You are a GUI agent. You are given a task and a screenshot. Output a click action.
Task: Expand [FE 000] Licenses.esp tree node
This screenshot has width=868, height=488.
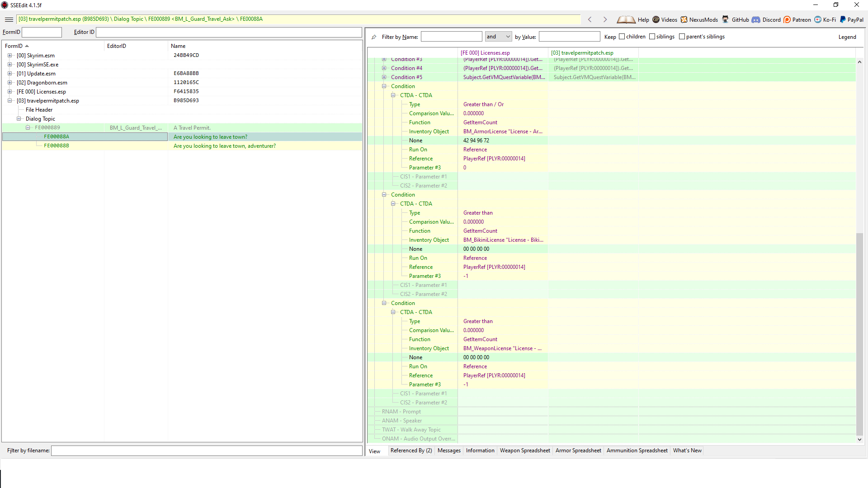[9, 92]
